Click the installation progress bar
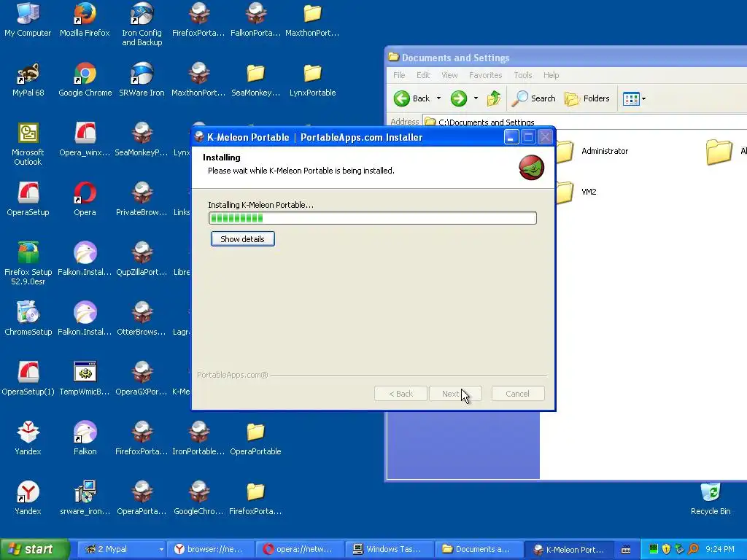Screen dimensions: 747x560 coord(373,218)
